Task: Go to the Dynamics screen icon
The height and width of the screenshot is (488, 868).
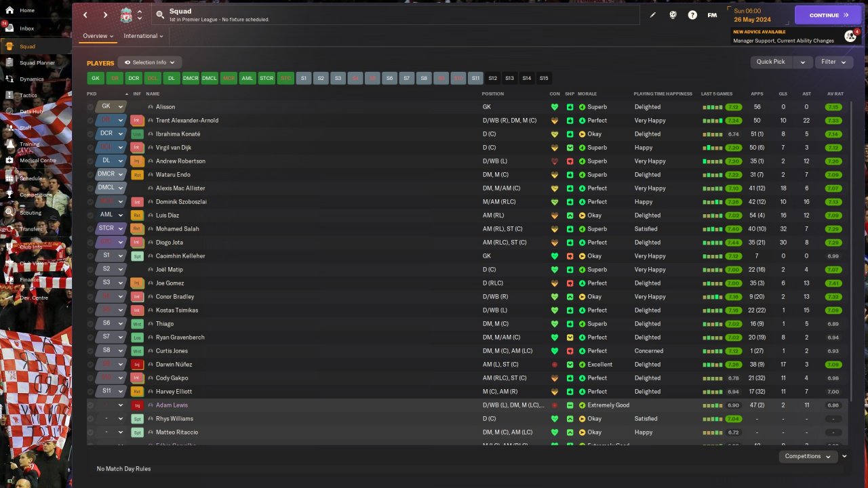Action: (9, 79)
